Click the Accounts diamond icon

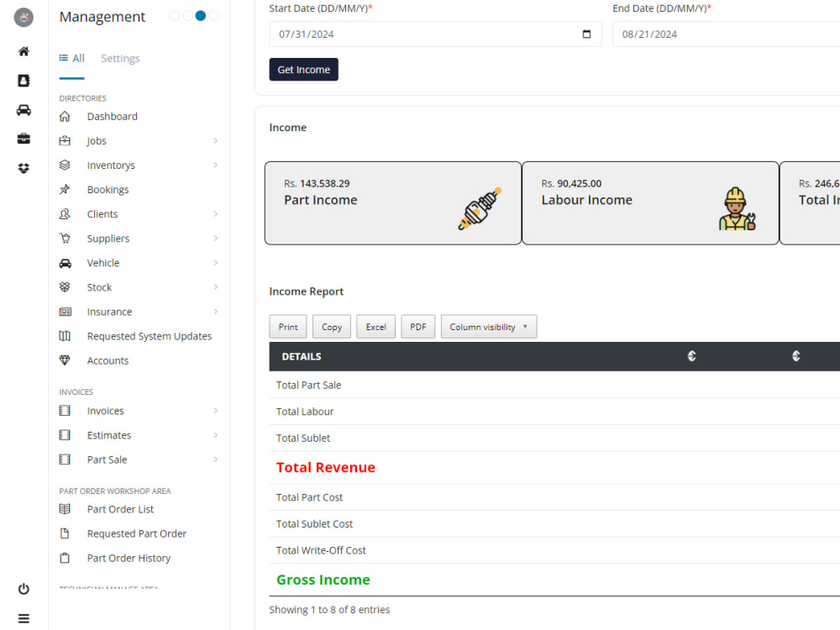[65, 360]
